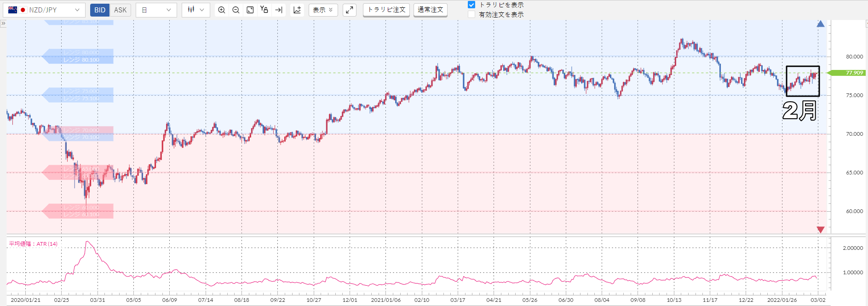Screen dimensions: 868x306
Task: Click the トラリピ注文 button
Action: (x=386, y=10)
